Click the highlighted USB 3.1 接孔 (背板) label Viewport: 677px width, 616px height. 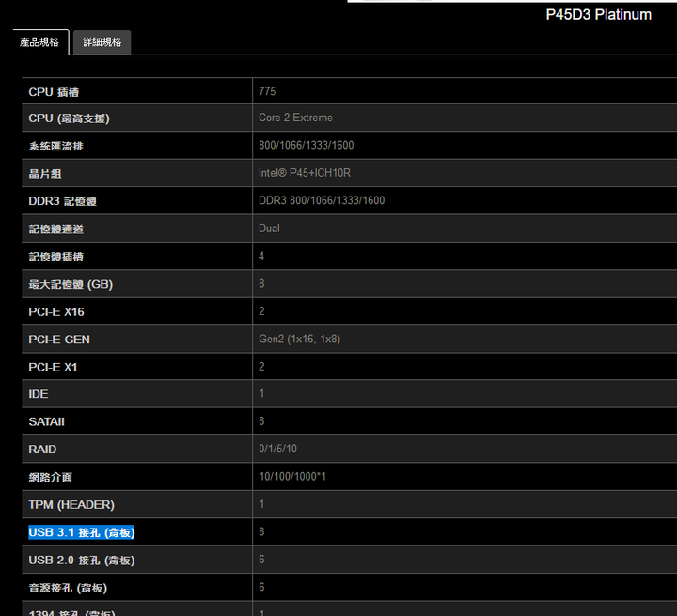[x=82, y=532]
